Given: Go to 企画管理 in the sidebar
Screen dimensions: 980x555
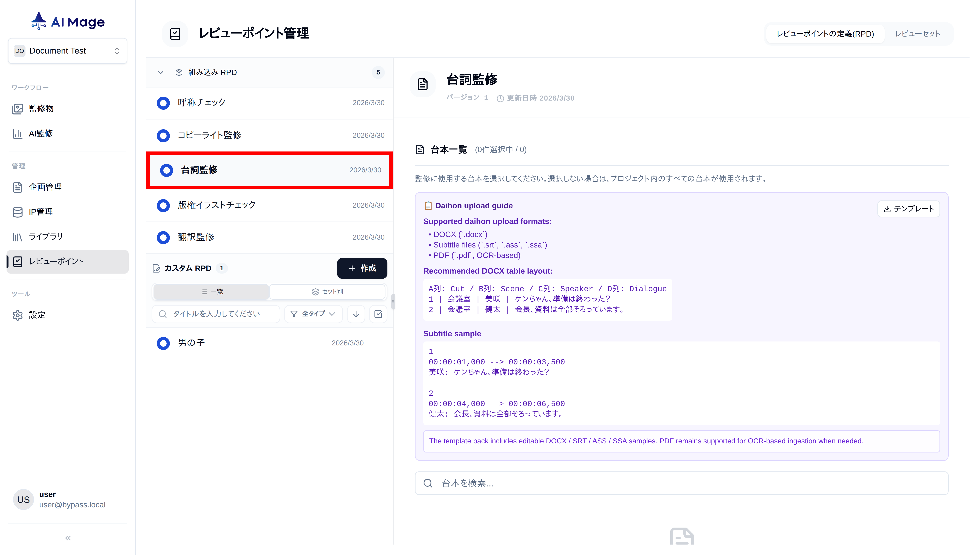Looking at the screenshot, I should pyautogui.click(x=45, y=187).
